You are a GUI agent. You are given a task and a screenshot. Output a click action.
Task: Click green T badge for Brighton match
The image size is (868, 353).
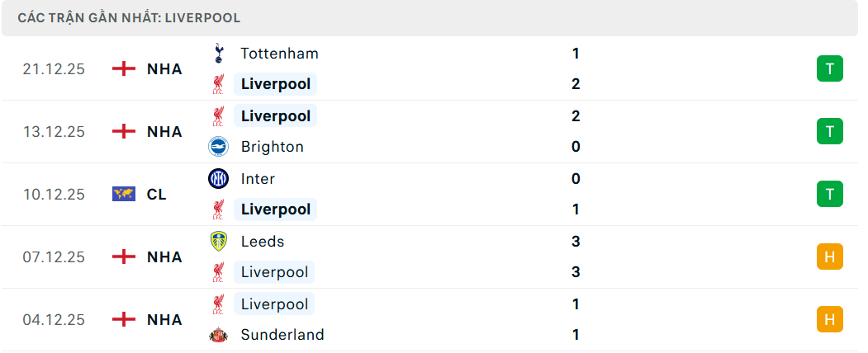pos(829,131)
